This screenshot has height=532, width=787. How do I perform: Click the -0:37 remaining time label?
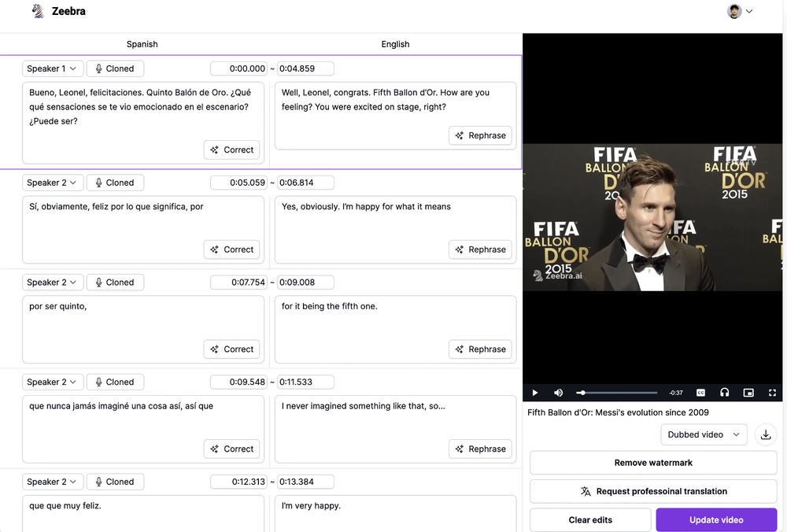(675, 393)
